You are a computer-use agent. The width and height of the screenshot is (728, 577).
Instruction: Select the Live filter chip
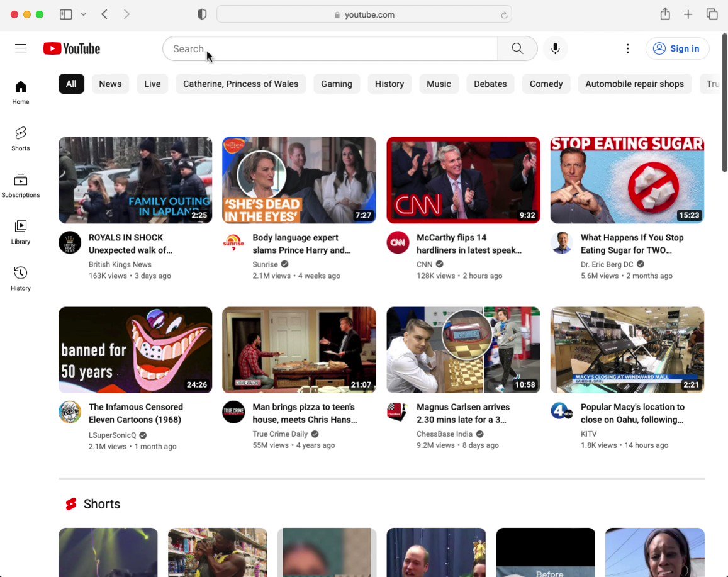152,84
